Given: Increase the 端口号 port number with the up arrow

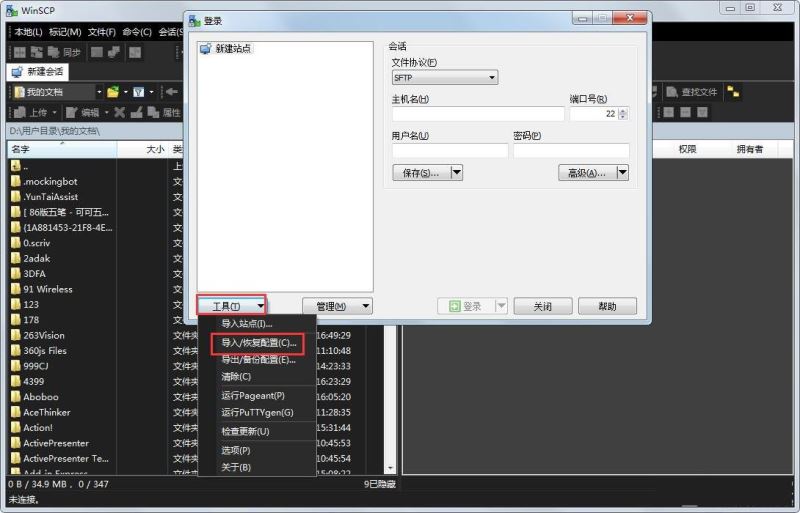Looking at the screenshot, I should tap(624, 111).
